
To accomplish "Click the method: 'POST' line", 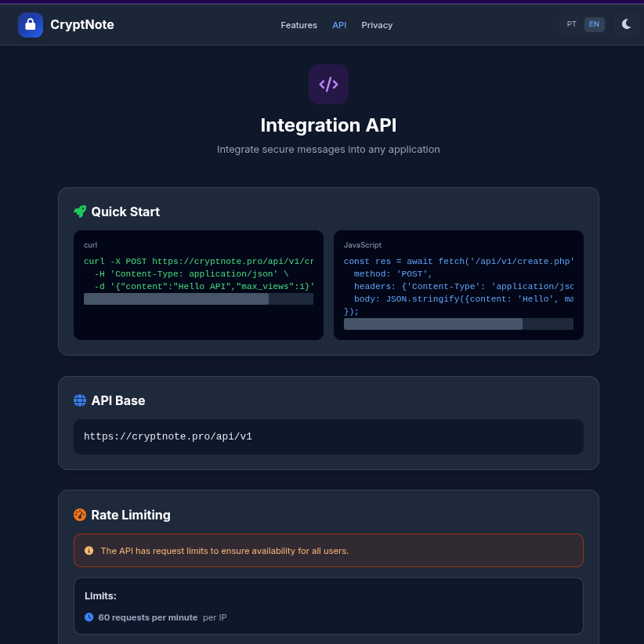I will 393,274.
